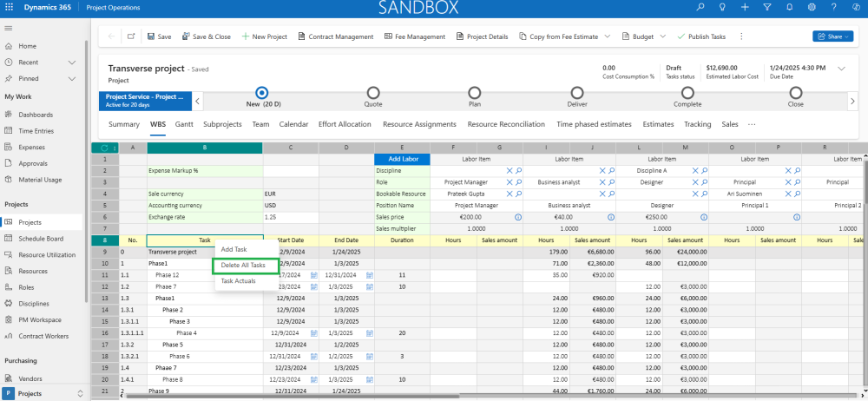Open the help question mark icon
868x401 pixels.
[x=833, y=7]
